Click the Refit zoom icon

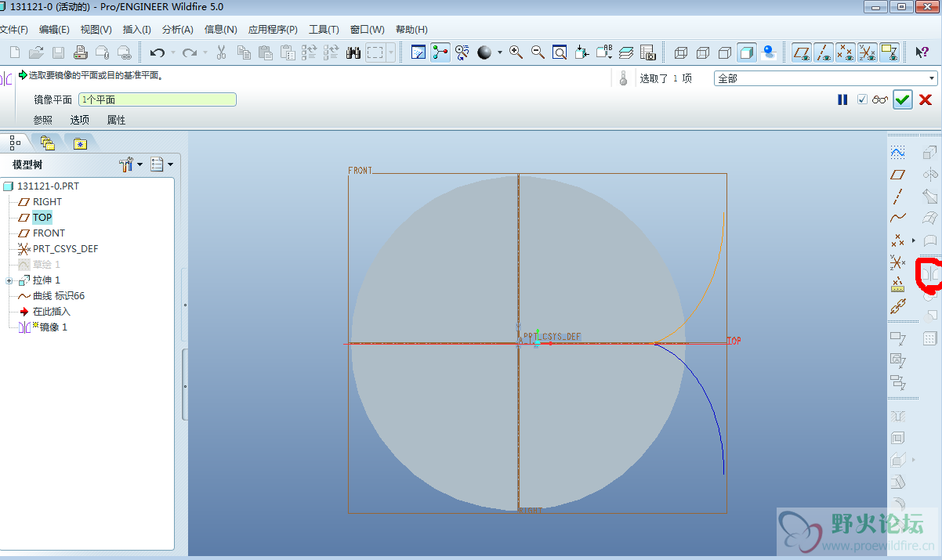(560, 52)
